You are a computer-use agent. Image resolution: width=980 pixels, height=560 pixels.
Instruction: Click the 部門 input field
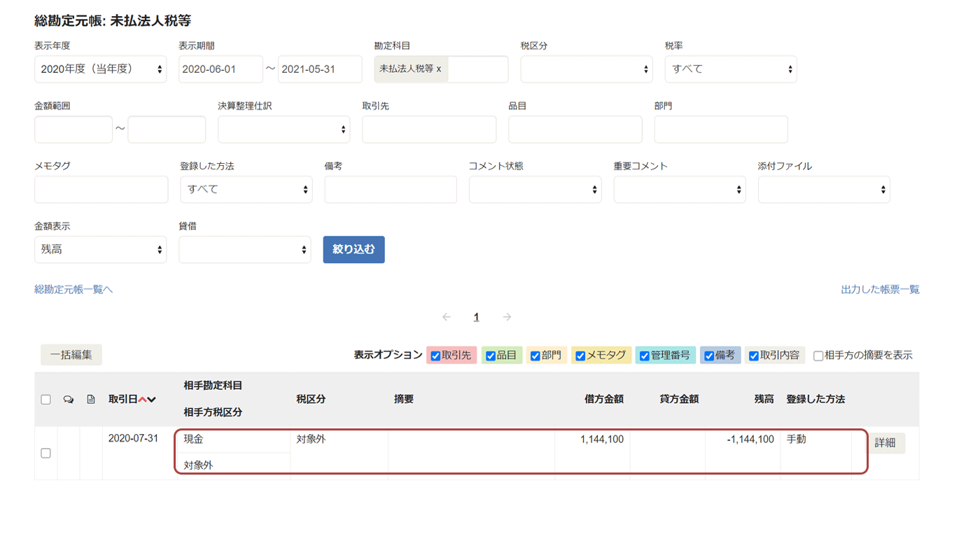(x=721, y=129)
